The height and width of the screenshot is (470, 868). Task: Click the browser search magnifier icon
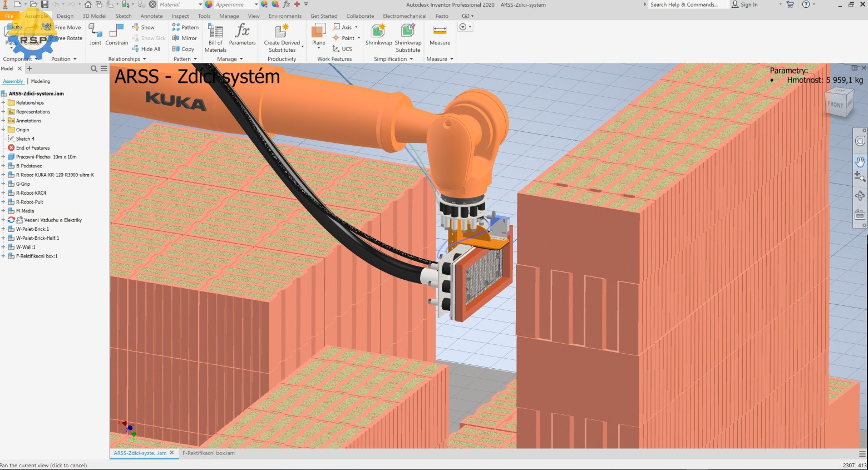94,69
